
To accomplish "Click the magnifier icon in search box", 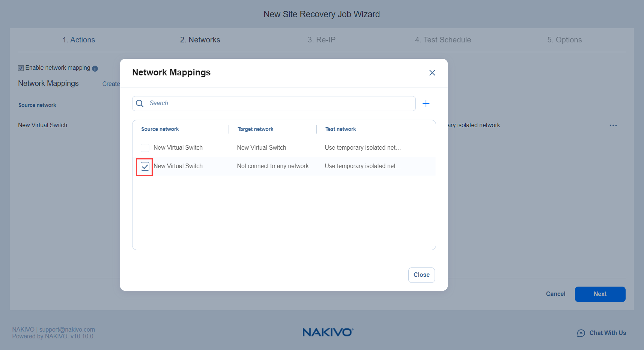I will (x=140, y=104).
